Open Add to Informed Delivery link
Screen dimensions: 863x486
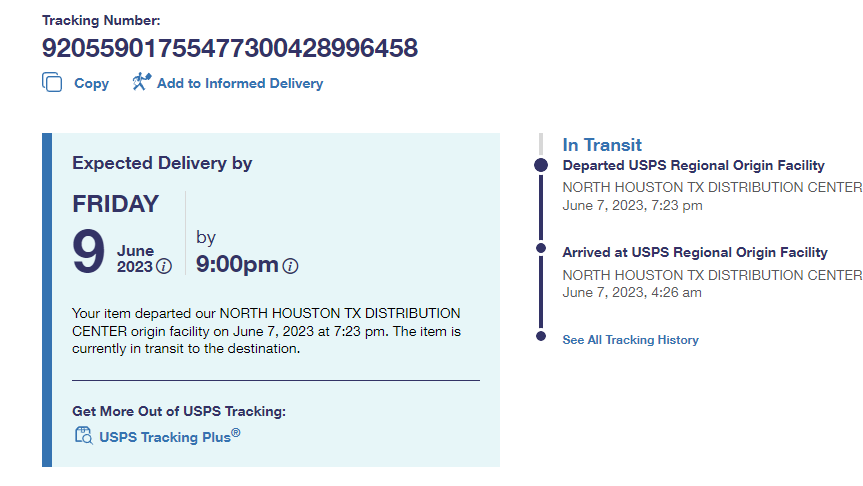click(239, 84)
